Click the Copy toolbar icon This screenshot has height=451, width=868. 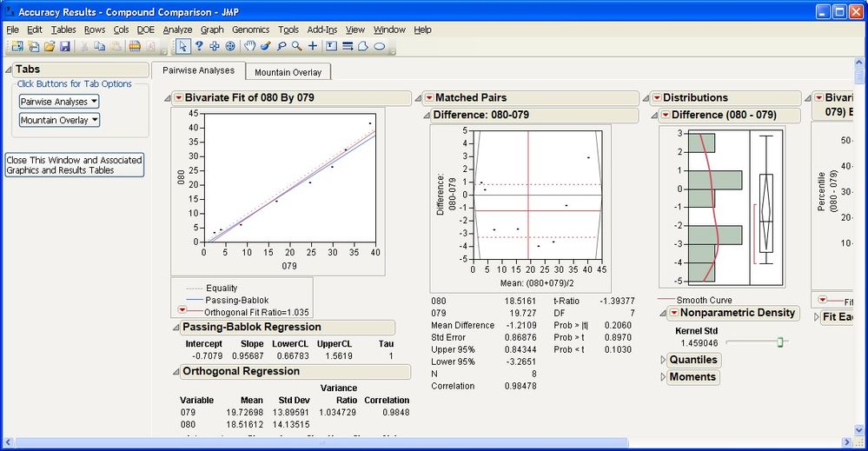coord(100,46)
